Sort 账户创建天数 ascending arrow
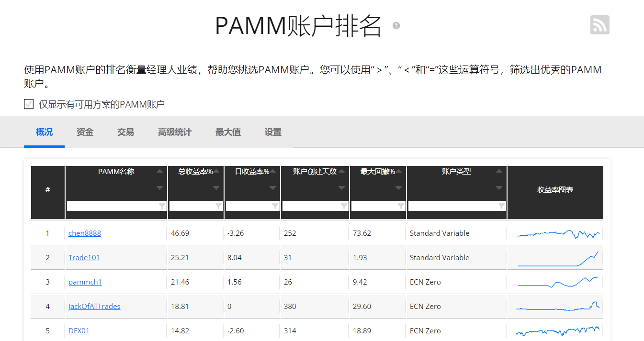The image size is (644, 341). pyautogui.click(x=341, y=171)
